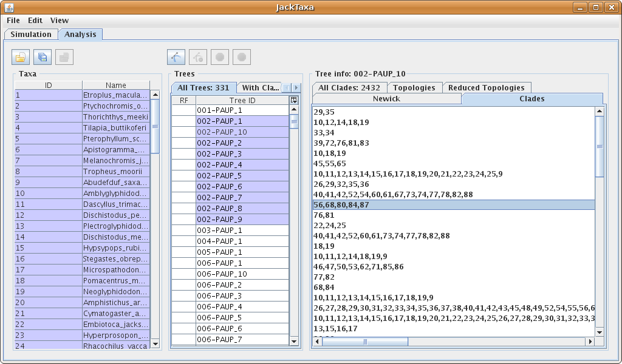Select clade 26,29,32,35,36
Viewport: 622px width, 364px height.
[454, 184]
